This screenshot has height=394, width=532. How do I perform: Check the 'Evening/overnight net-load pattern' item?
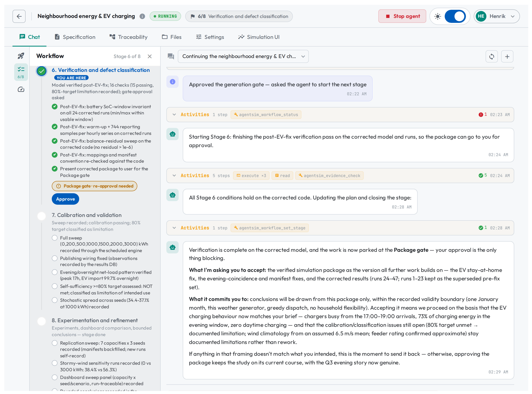coord(55,272)
